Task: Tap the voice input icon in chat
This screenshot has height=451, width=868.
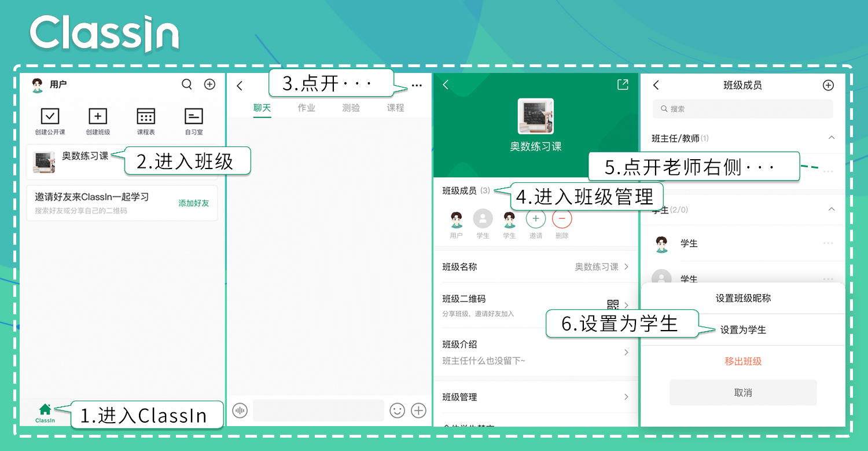Action: [x=240, y=410]
